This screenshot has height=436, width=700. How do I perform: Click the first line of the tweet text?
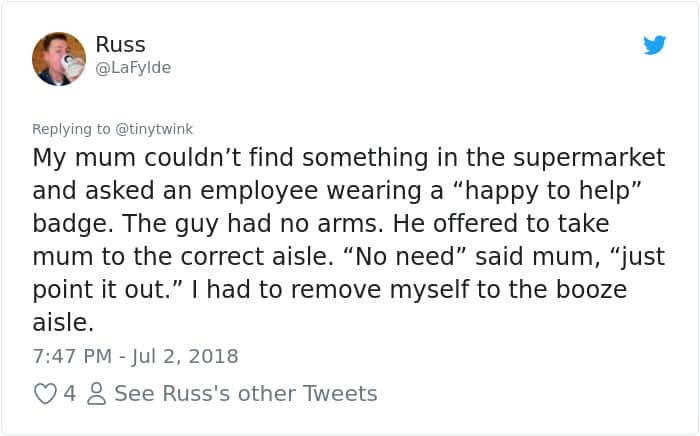click(x=349, y=158)
